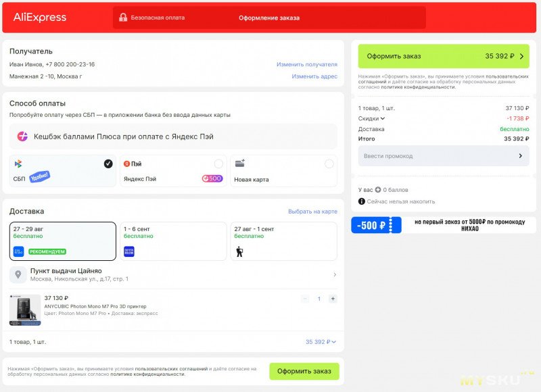541x392 pixels.
Task: Open the Пункт выдачи Цайняо pickup point row
Action: [173, 275]
